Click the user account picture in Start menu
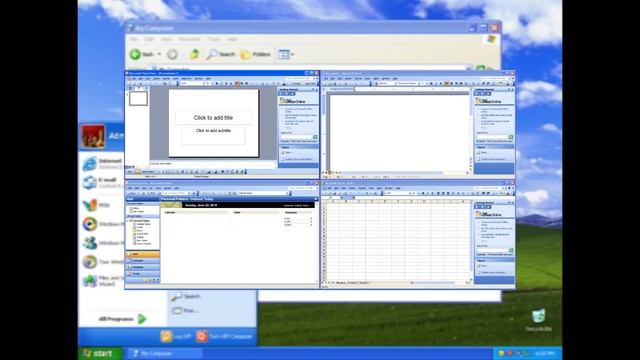The height and width of the screenshot is (360, 640). 93,136
